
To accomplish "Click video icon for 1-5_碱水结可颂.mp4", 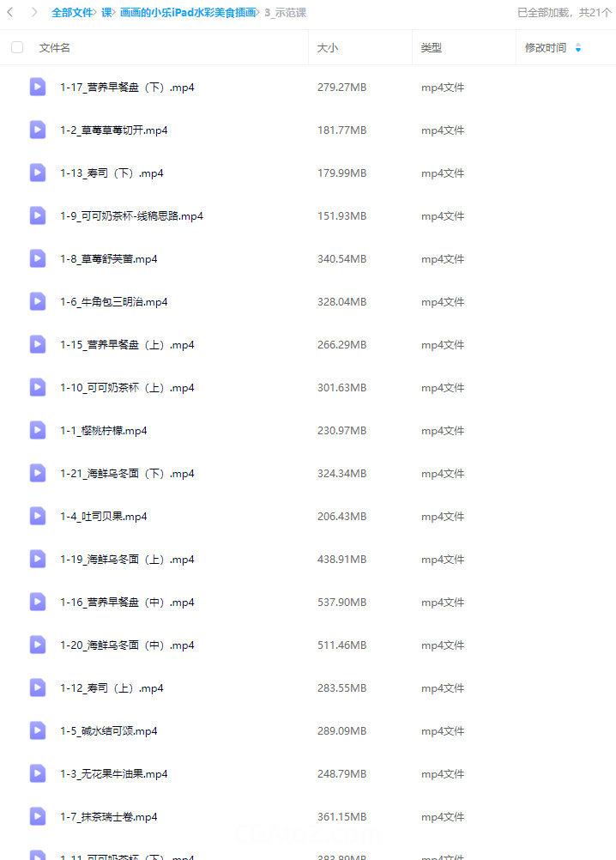I will coord(37,730).
